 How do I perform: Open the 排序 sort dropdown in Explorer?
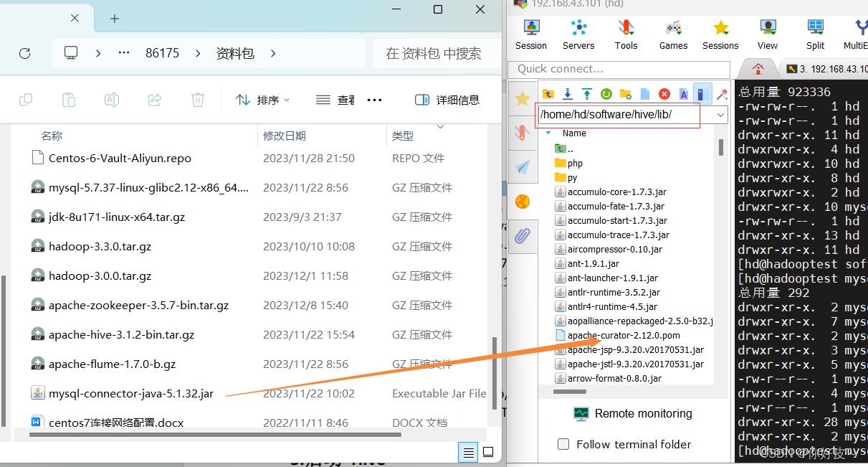pyautogui.click(x=263, y=99)
